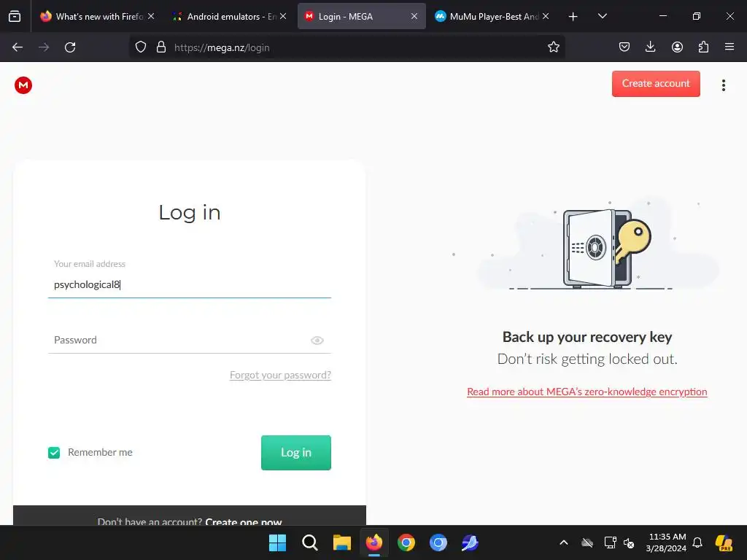Open the three-dot more options menu
Screen dimensions: 747x560
click(x=723, y=85)
